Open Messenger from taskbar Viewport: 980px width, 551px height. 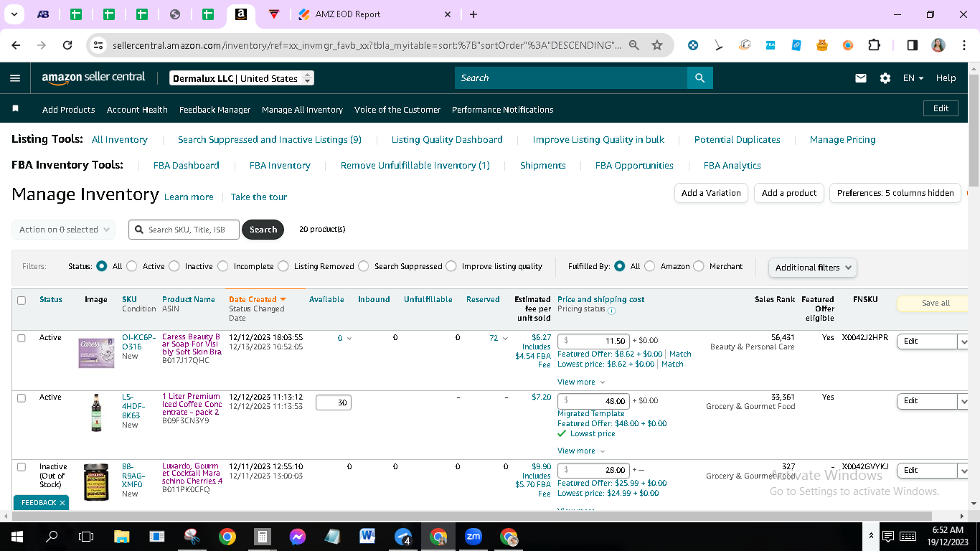[297, 537]
